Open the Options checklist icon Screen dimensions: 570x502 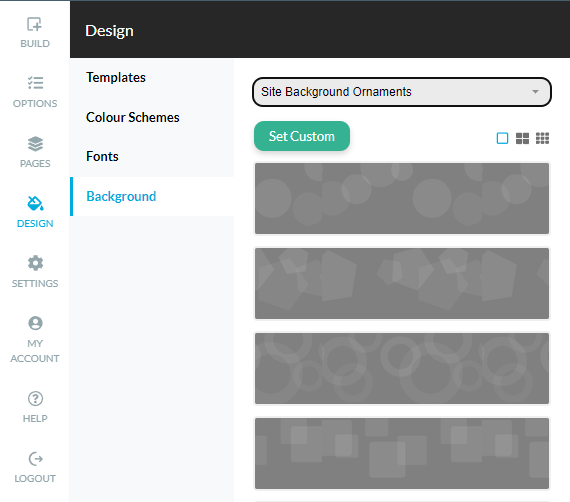(35, 83)
